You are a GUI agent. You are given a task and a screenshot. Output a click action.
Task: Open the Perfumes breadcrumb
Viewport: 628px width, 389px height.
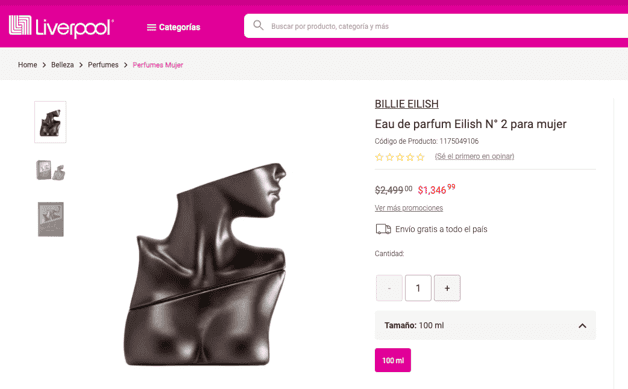103,65
